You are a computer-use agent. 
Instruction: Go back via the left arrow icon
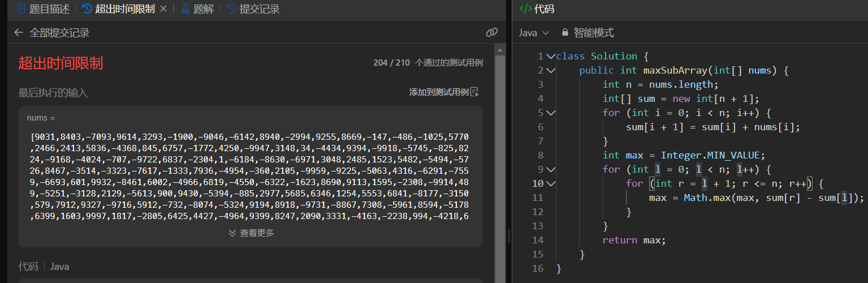tap(19, 33)
